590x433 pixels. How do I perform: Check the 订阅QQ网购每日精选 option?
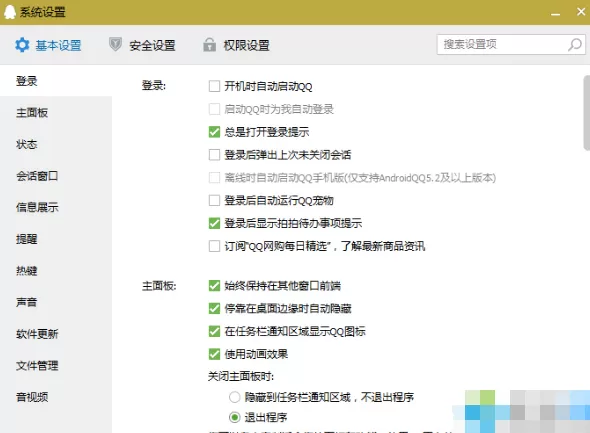tap(214, 246)
